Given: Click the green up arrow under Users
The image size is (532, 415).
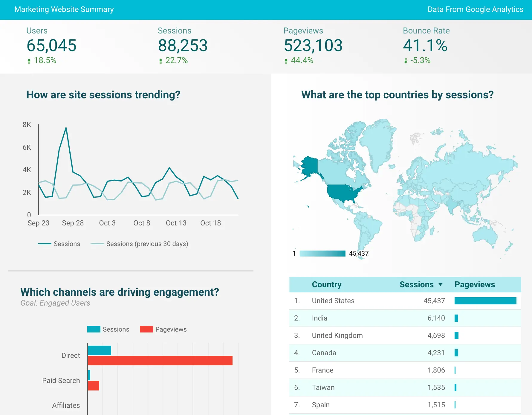Looking at the screenshot, I should point(29,61).
